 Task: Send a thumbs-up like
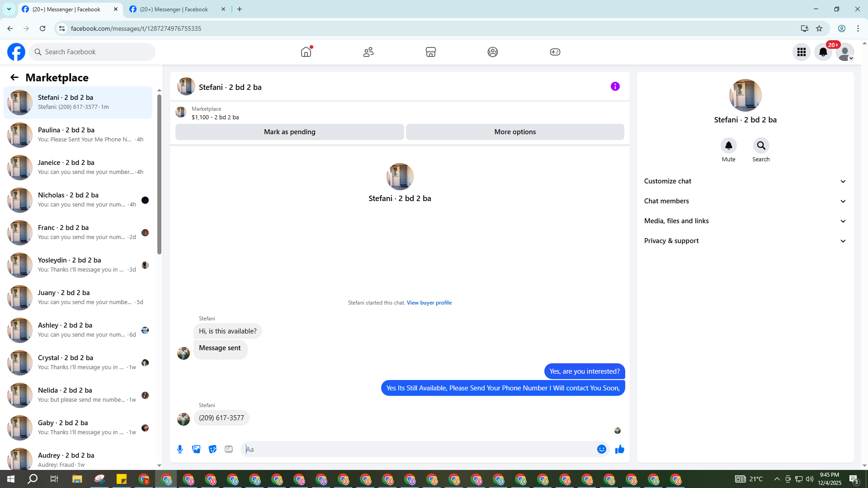click(619, 449)
